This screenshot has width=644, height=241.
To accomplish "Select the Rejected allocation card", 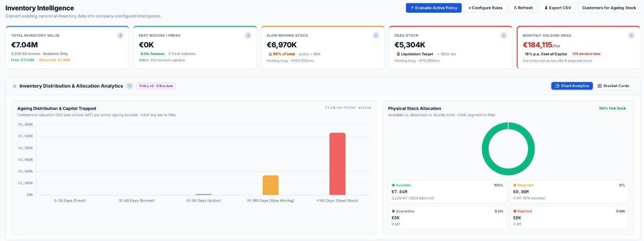I will click(569, 218).
